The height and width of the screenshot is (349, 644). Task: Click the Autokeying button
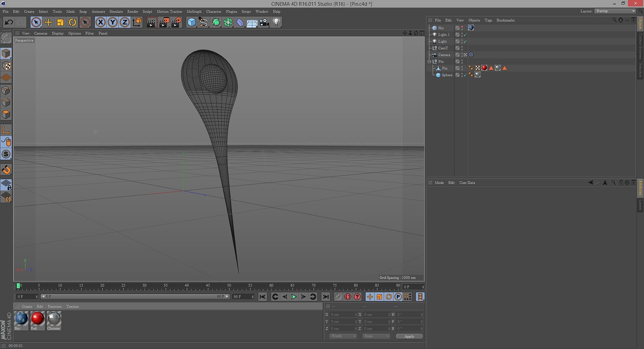348,297
